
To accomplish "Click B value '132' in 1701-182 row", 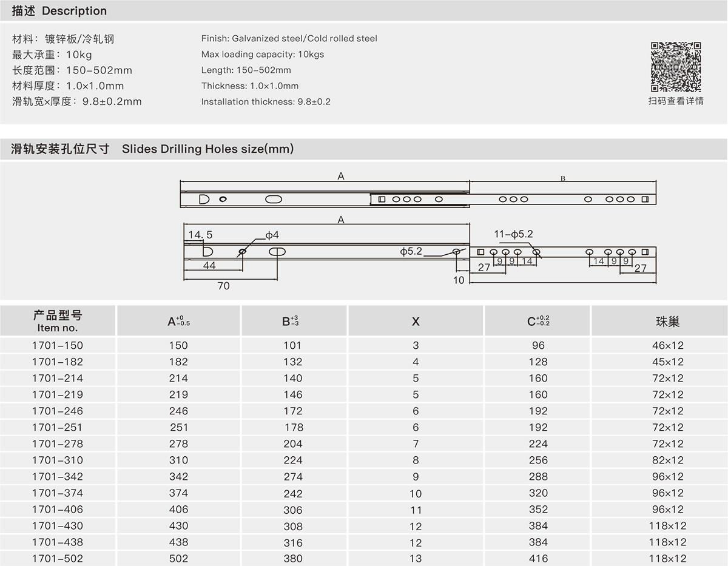I will (292, 362).
